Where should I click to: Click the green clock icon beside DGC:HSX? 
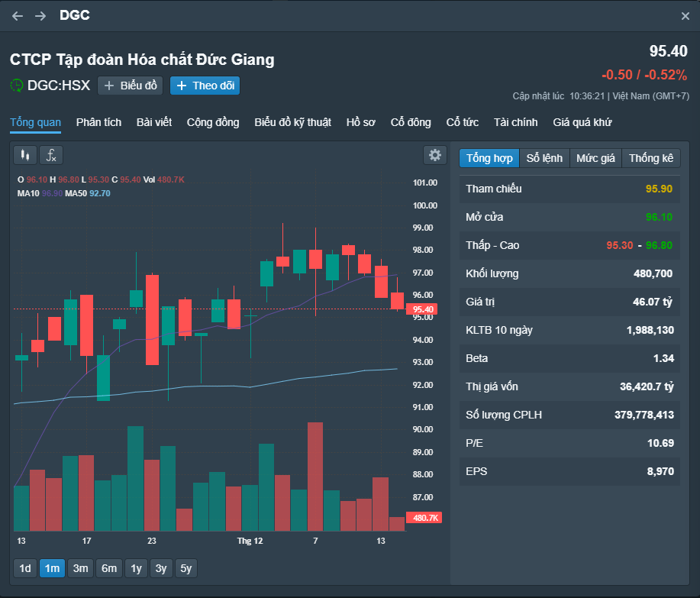[x=17, y=86]
